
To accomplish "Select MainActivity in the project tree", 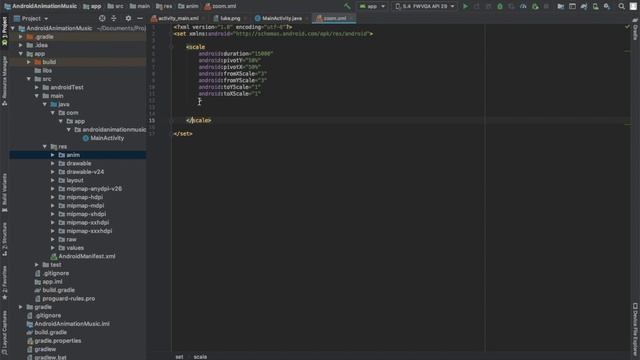I will click(x=103, y=138).
